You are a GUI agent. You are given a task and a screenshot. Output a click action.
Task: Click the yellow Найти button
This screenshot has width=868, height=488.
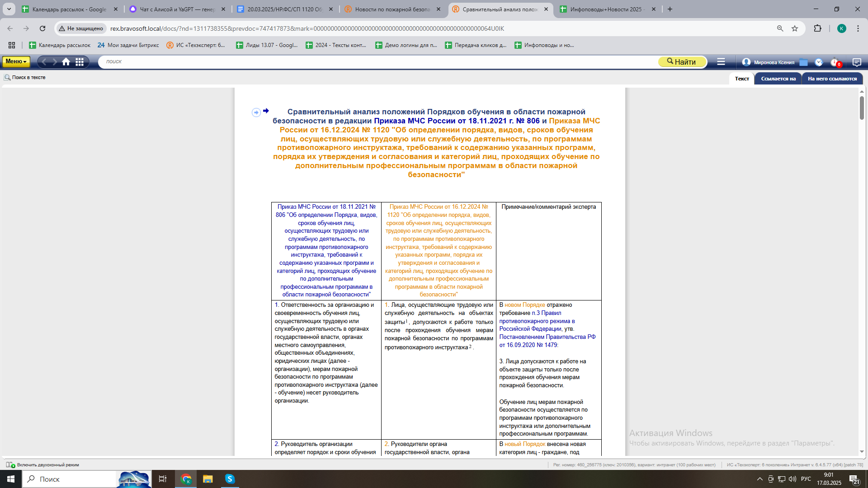(x=682, y=62)
